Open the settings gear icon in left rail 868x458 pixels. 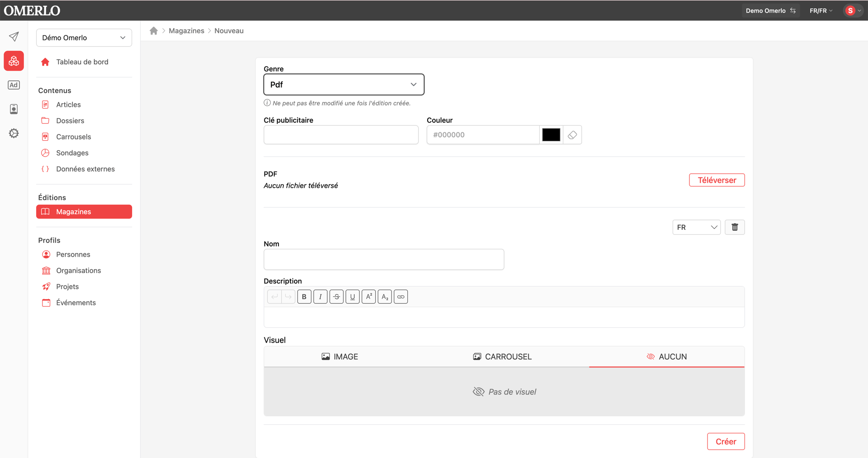click(x=14, y=133)
